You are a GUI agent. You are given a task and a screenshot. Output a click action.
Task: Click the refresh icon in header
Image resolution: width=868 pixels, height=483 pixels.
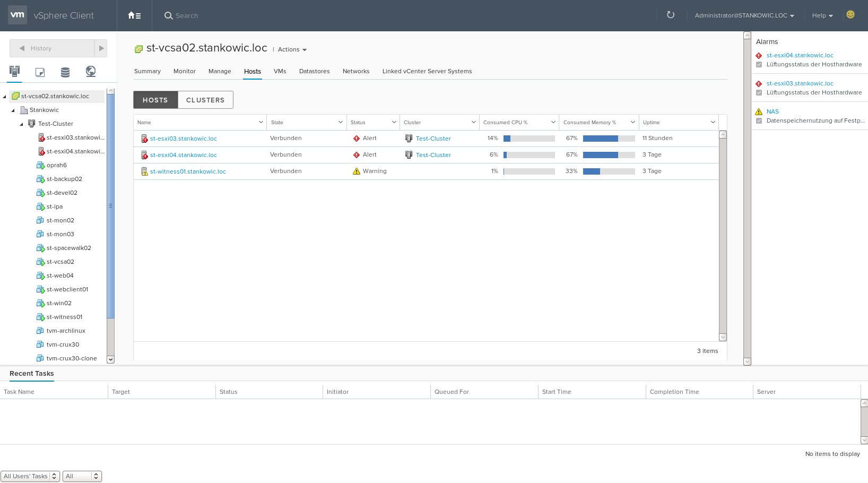pos(671,15)
